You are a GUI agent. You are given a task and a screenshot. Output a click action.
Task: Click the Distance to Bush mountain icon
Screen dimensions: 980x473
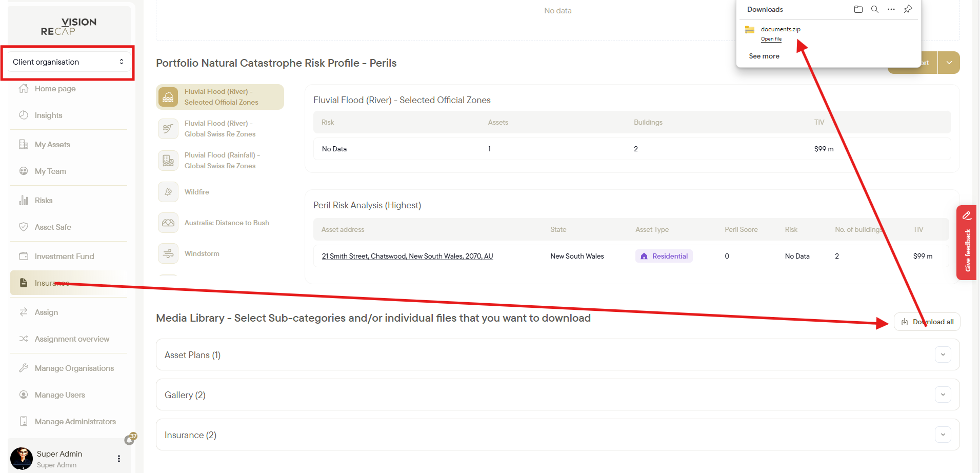[168, 223]
